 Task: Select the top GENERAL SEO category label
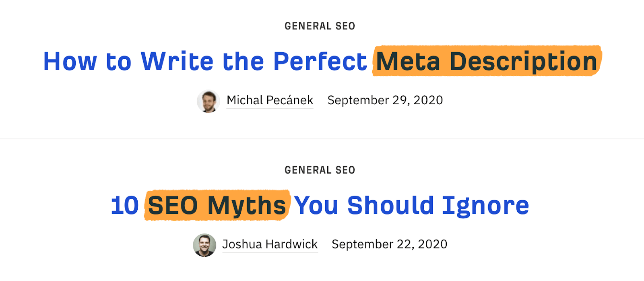tap(320, 26)
